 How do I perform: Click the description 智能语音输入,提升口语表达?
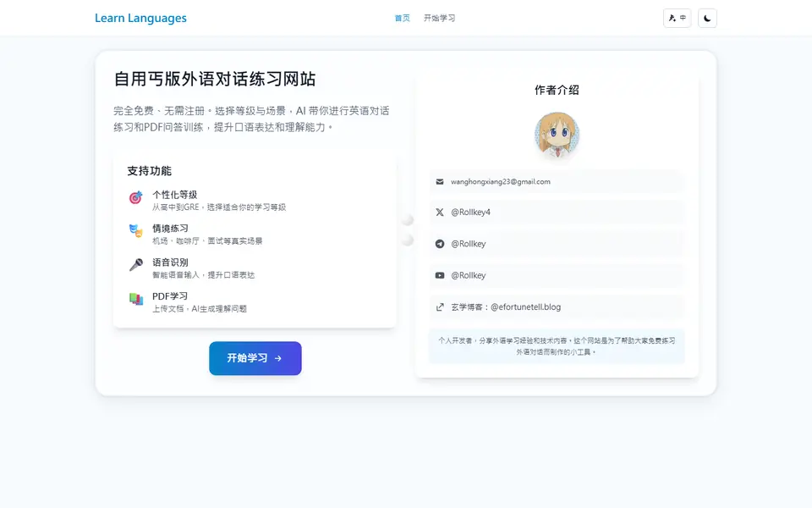(204, 274)
